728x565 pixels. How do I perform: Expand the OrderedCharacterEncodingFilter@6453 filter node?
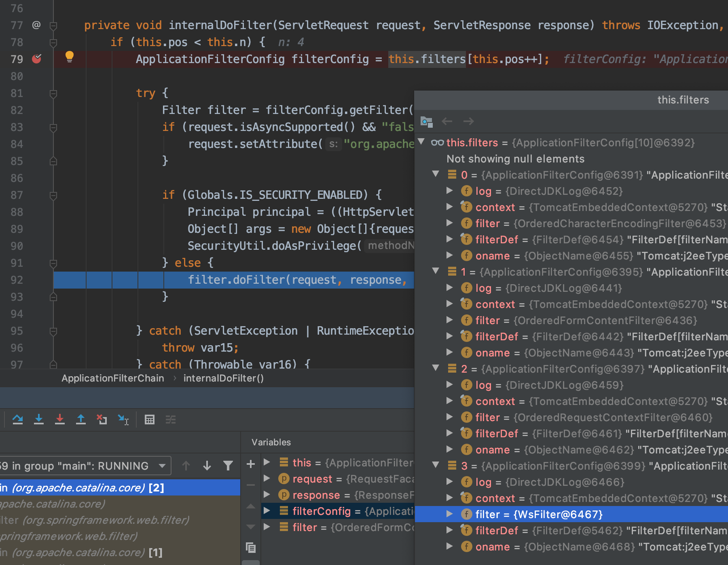coord(449,223)
